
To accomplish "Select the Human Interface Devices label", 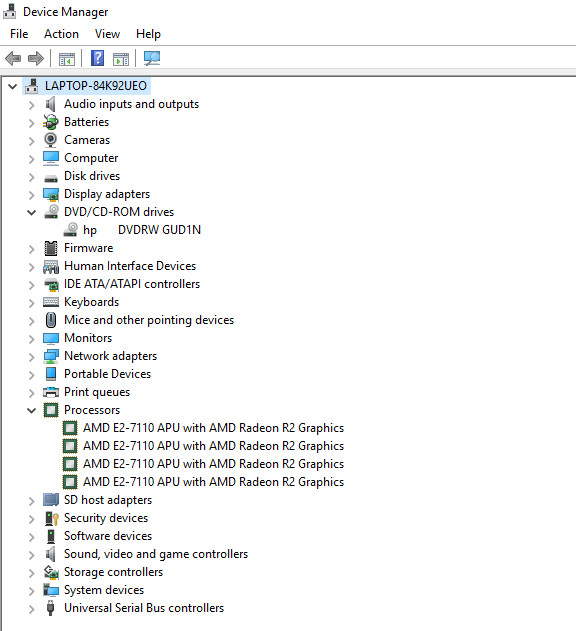I will [x=130, y=266].
